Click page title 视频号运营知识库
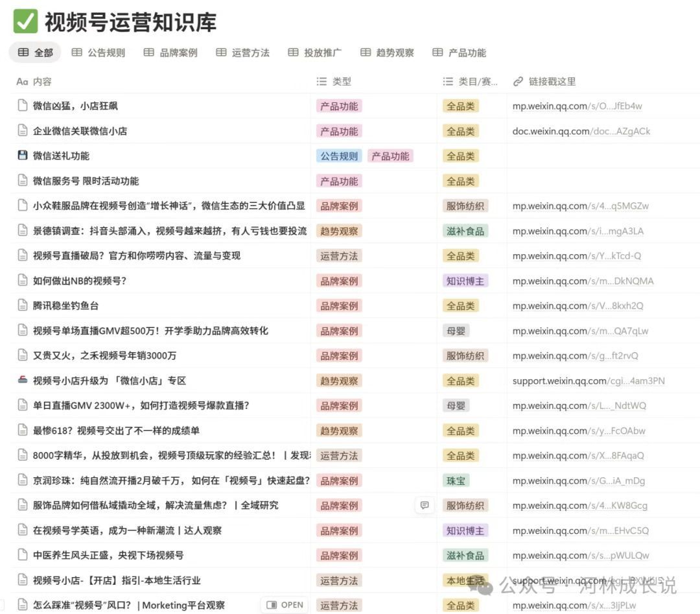The width and height of the screenshot is (700, 614). pos(130,22)
